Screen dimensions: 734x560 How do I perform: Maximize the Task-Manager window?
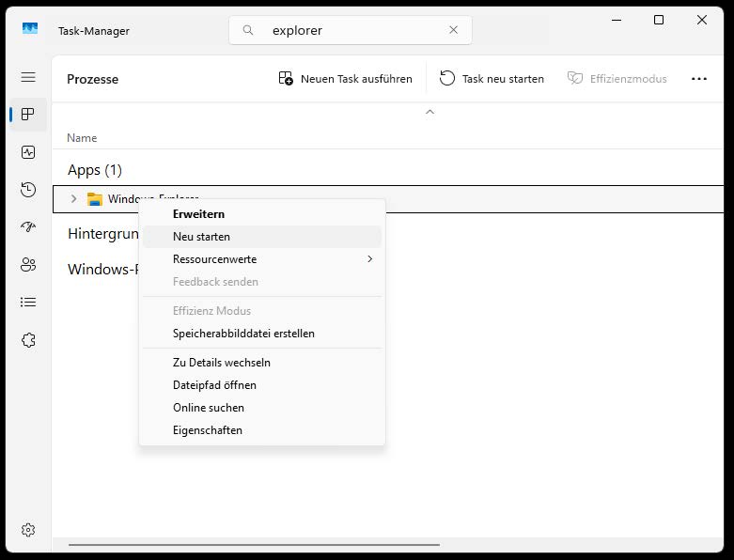coord(659,20)
